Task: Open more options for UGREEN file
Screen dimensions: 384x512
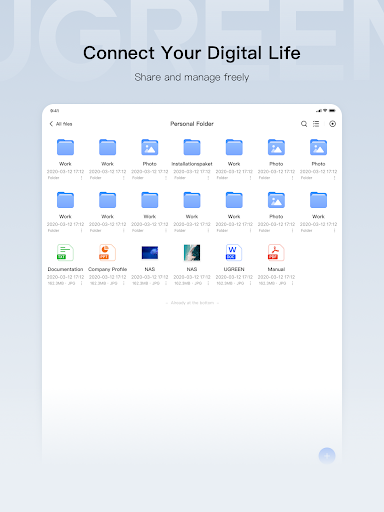Action: [250, 283]
